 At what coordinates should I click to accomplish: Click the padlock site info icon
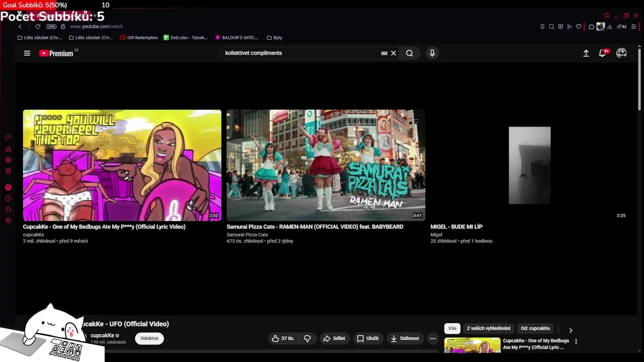(x=63, y=27)
